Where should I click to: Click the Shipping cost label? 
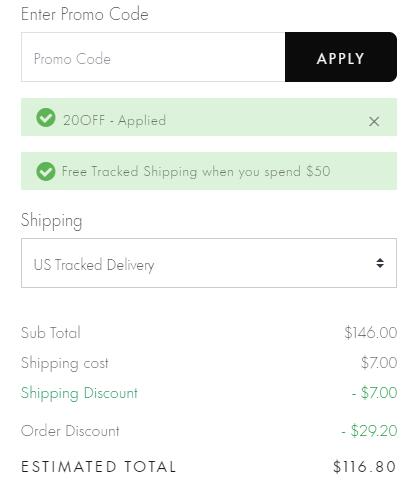pos(65,363)
